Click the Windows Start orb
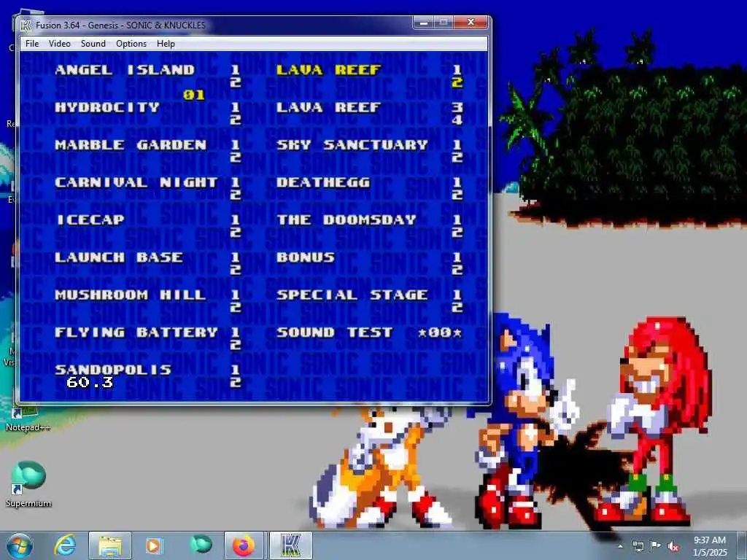Viewport: 747px width, 560px height. (x=20, y=545)
